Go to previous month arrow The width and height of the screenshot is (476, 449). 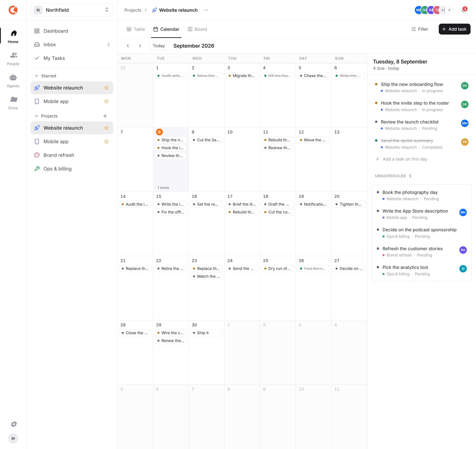(x=128, y=46)
